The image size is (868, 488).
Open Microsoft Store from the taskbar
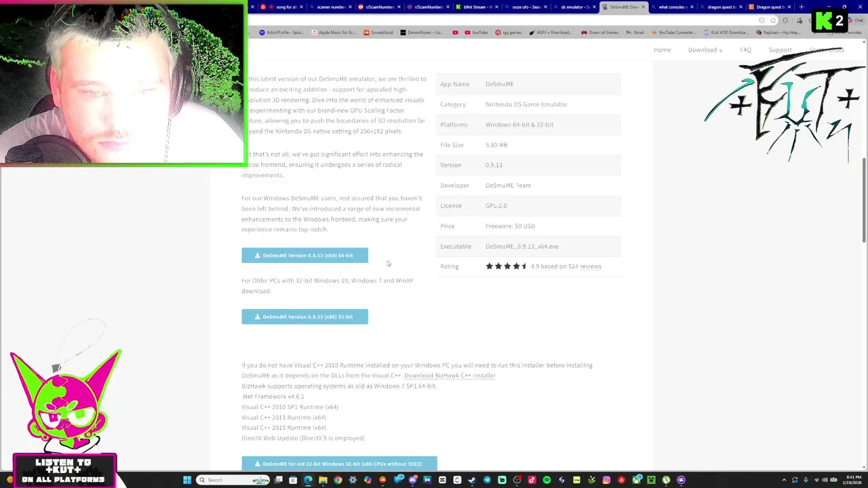pos(292,480)
